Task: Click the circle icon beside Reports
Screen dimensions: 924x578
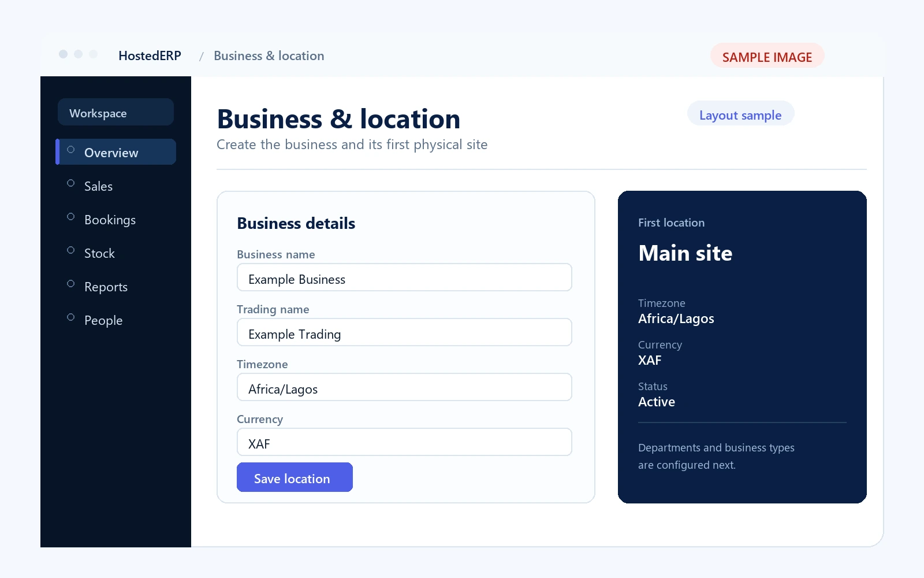Action: pyautogui.click(x=71, y=284)
